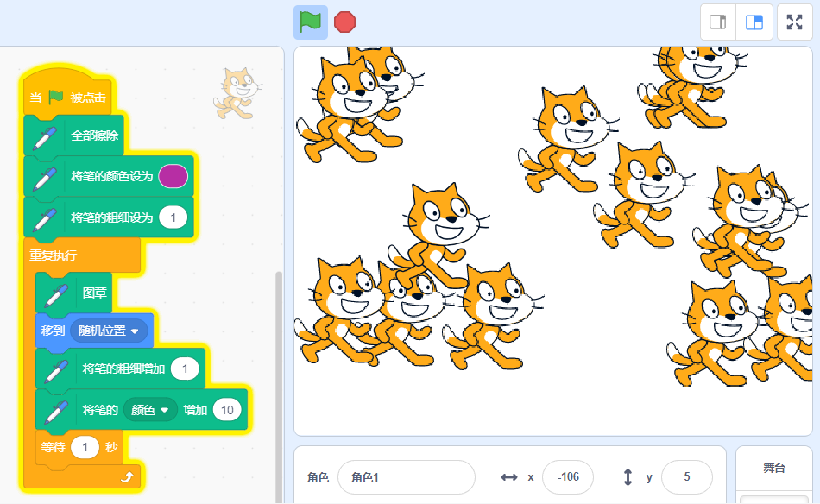This screenshot has height=504, width=820.
Task: Click the 图章 stamp block
Action: tap(73, 293)
